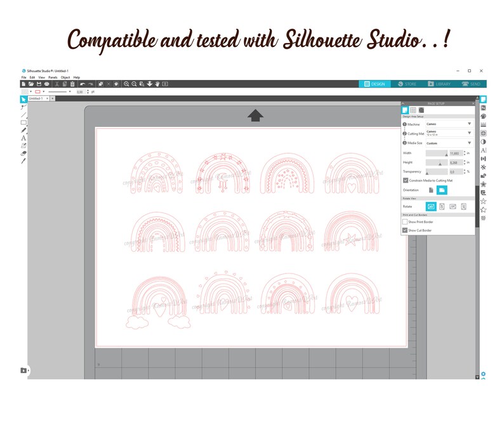Open a file with the folder icon
The height and width of the screenshot is (425, 504).
pos(31,84)
